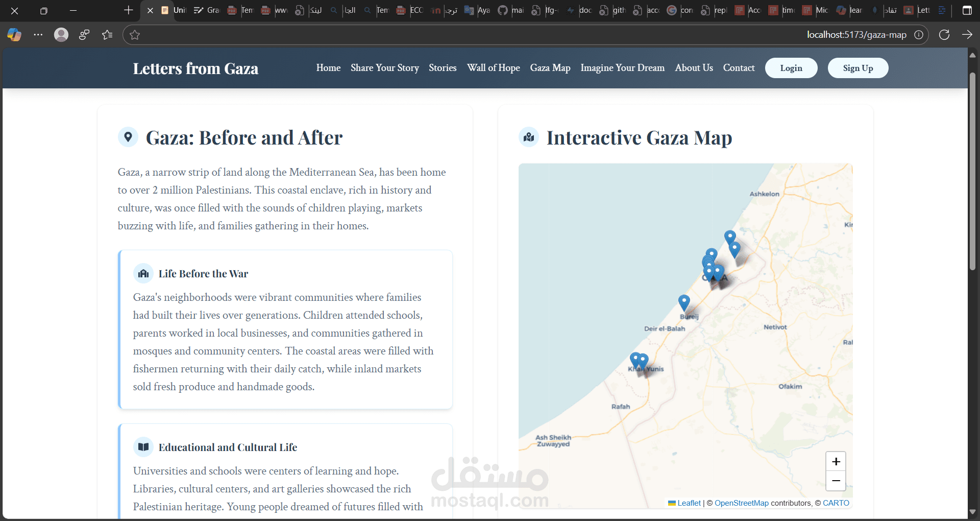Click the location pin icon beside 'Gaza: Before and After'
Image resolution: width=980 pixels, height=521 pixels.
(x=128, y=137)
